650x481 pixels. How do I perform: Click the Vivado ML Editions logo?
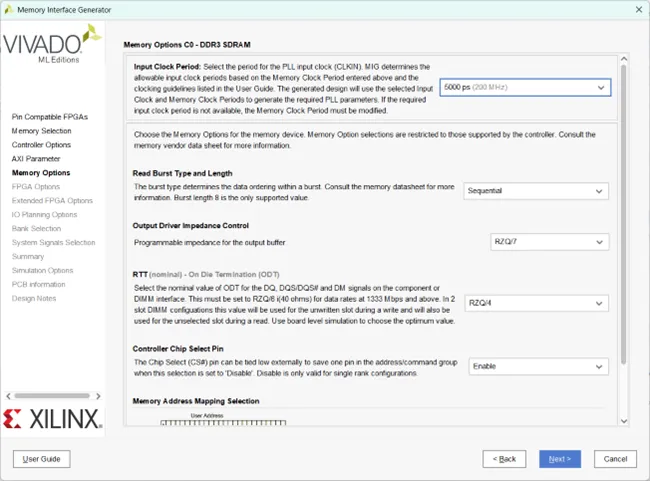(x=52, y=44)
